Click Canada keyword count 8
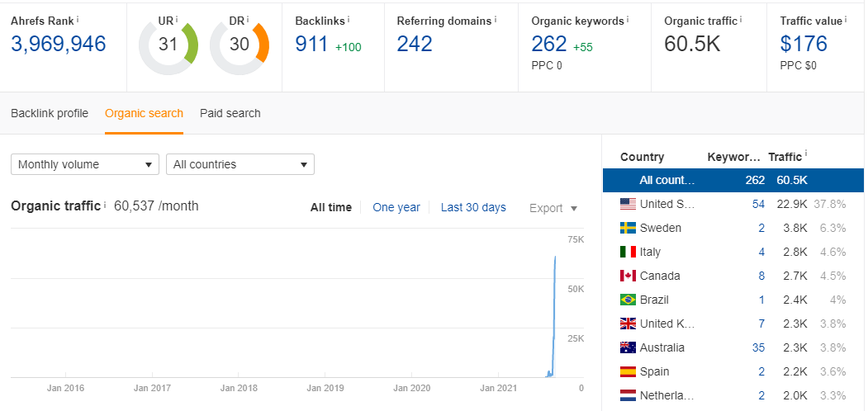 [761, 276]
